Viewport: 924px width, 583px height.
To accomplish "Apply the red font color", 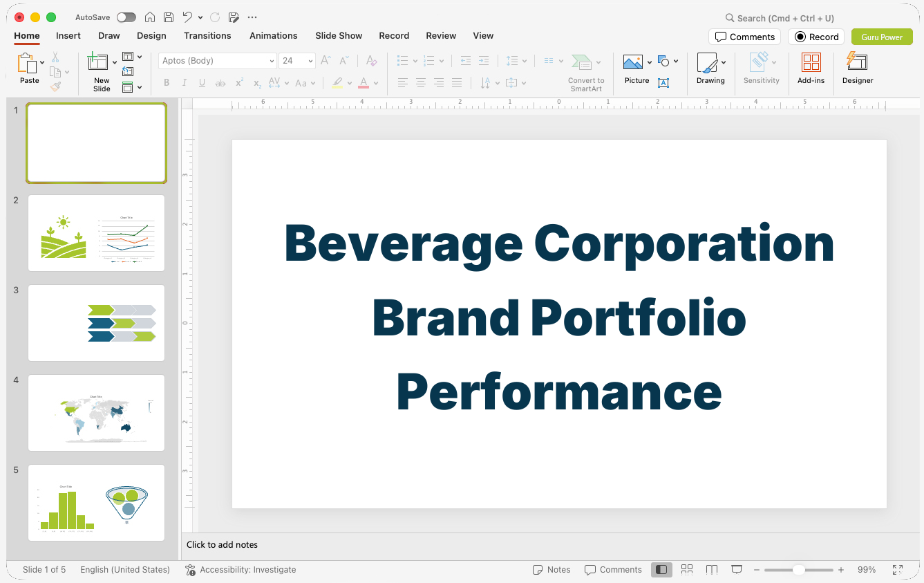I will [x=364, y=83].
